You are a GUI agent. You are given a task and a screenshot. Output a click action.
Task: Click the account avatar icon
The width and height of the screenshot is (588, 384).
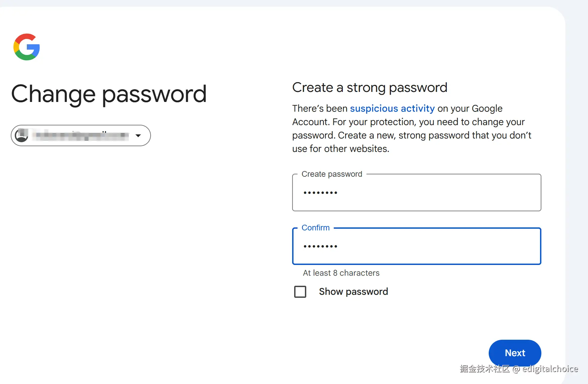pyautogui.click(x=22, y=135)
